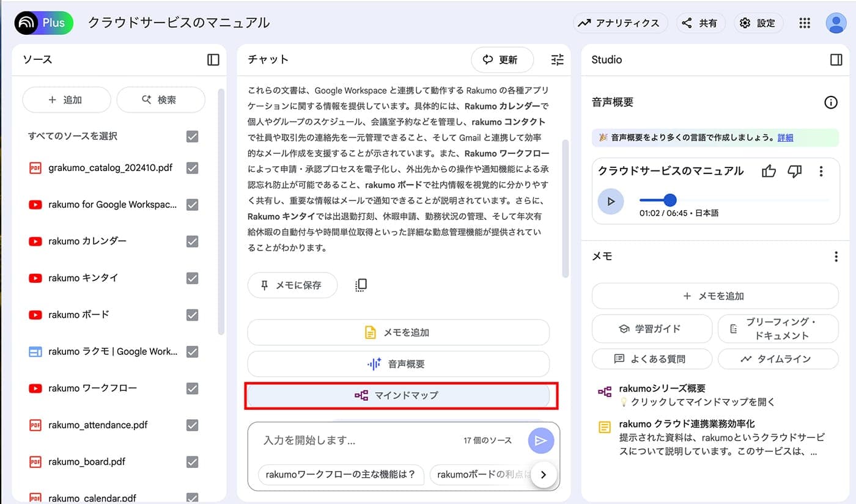
Task: Click the chat input field
Action: (x=358, y=440)
